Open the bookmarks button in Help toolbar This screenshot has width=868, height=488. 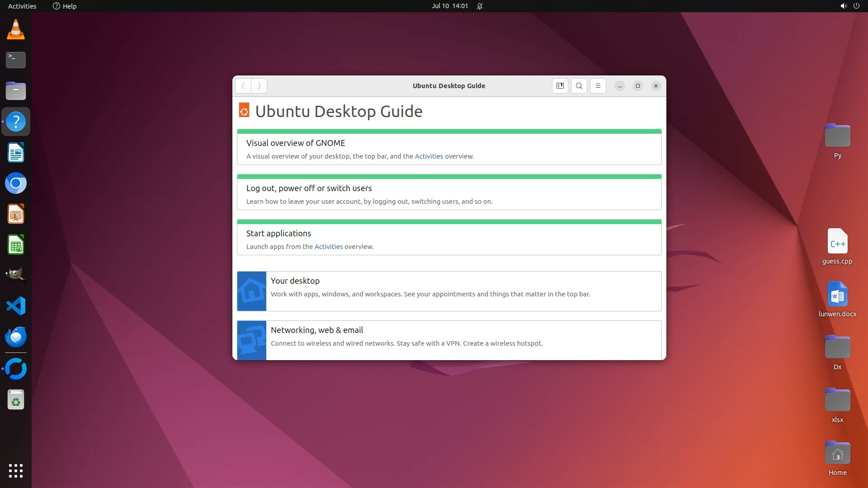click(560, 86)
